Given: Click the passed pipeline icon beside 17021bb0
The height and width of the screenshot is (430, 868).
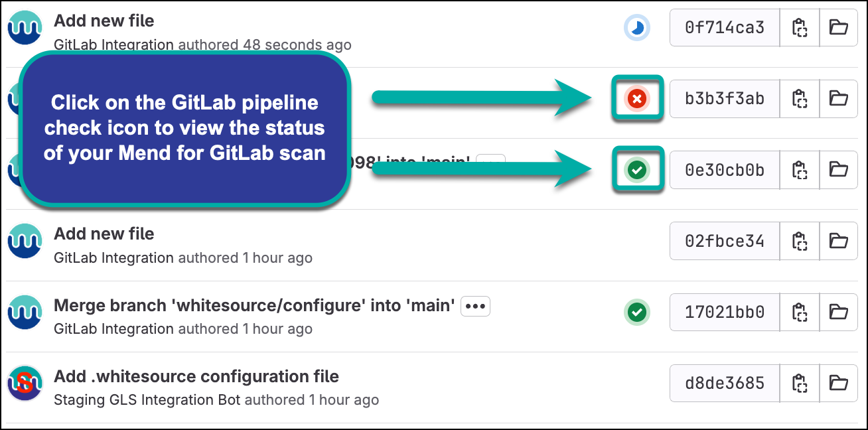Looking at the screenshot, I should click(x=637, y=312).
